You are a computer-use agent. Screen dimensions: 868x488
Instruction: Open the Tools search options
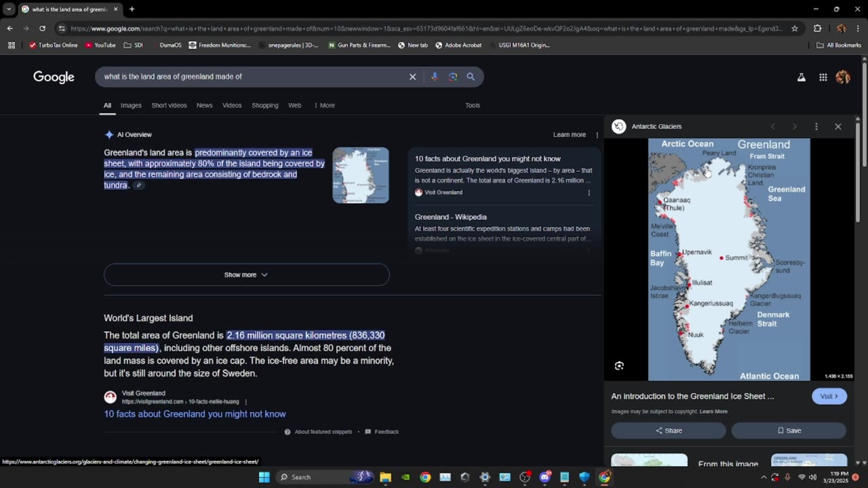click(x=473, y=105)
